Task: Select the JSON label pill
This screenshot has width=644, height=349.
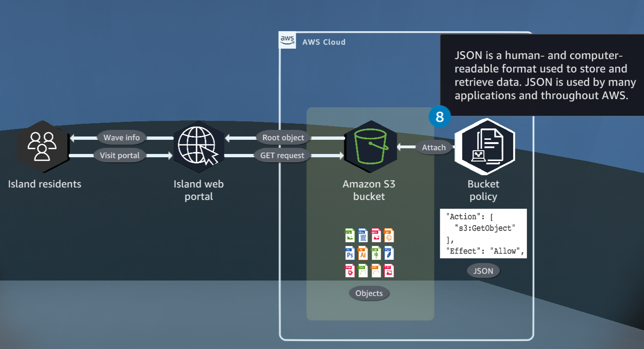Action: pyautogui.click(x=483, y=271)
